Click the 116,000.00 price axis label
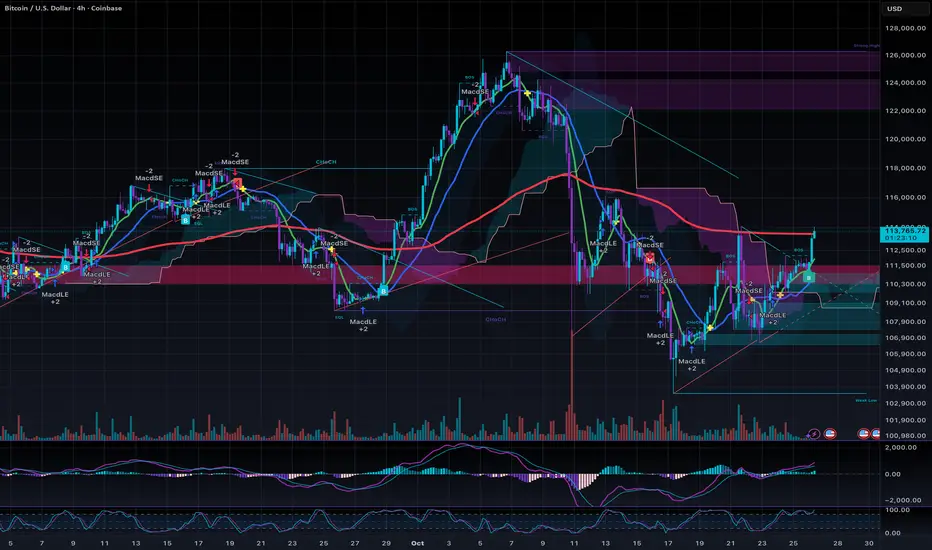 point(905,197)
